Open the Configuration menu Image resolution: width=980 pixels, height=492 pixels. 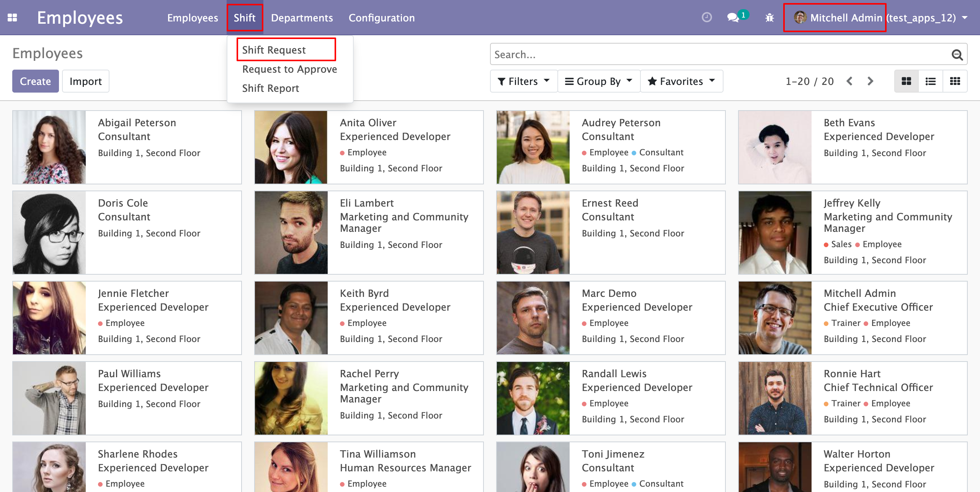pyautogui.click(x=381, y=18)
